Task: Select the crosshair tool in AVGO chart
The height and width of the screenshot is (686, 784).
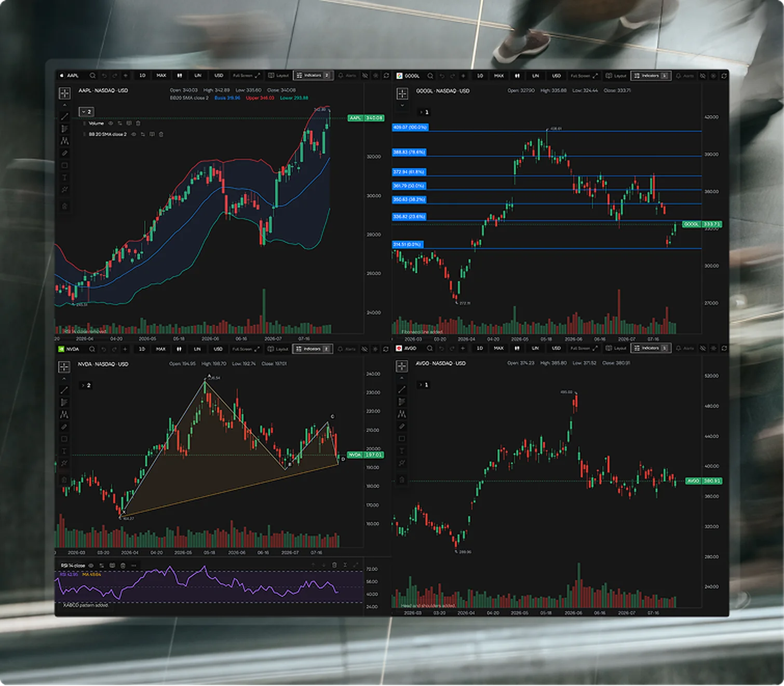Action: [402, 366]
